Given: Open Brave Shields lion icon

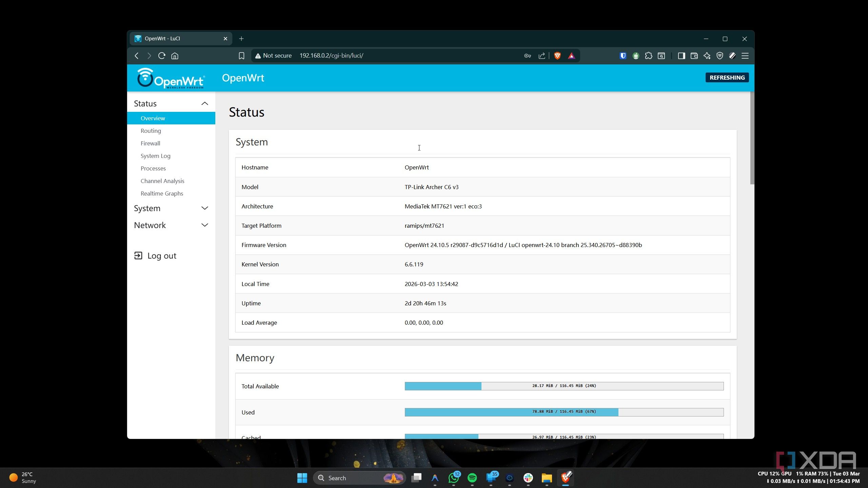Looking at the screenshot, I should (x=557, y=56).
